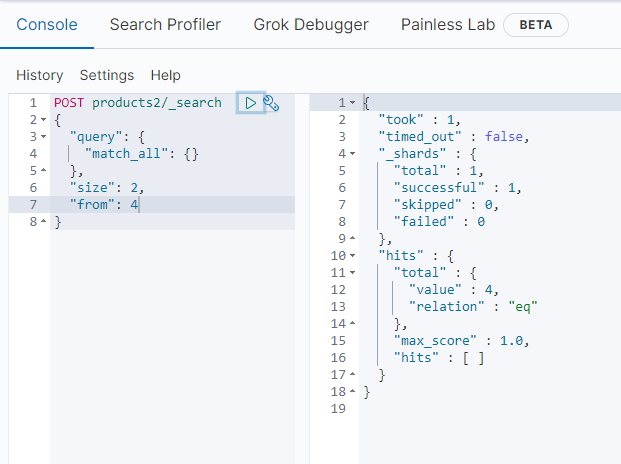Viewport: 621px width, 464px height.
Task: Show the Help panel
Action: (165, 75)
